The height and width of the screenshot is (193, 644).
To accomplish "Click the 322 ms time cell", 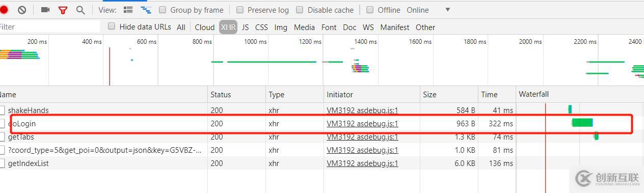I will (500, 123).
